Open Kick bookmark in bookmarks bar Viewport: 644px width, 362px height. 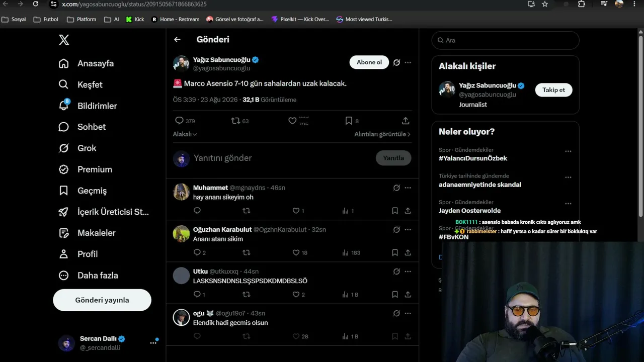point(135,19)
